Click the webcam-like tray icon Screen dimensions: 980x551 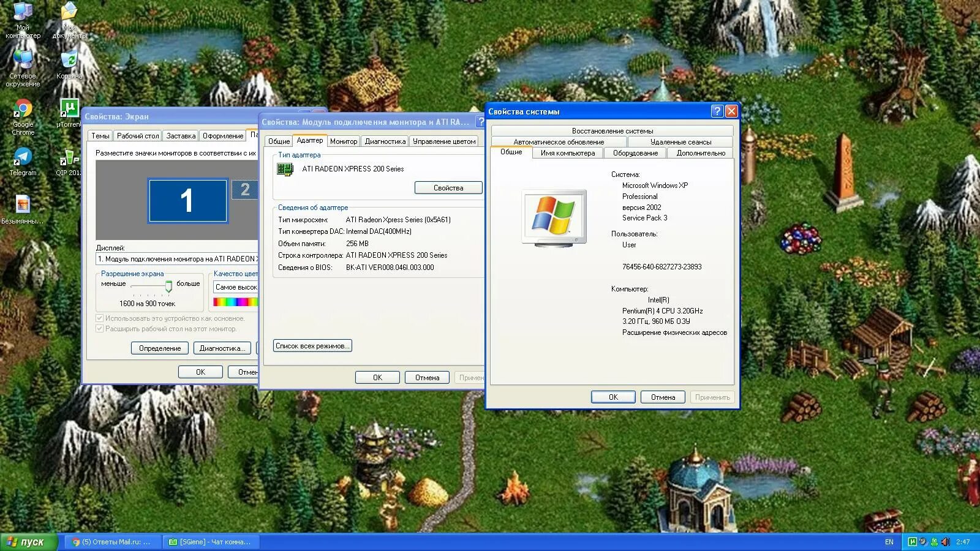pyautogui.click(x=923, y=542)
